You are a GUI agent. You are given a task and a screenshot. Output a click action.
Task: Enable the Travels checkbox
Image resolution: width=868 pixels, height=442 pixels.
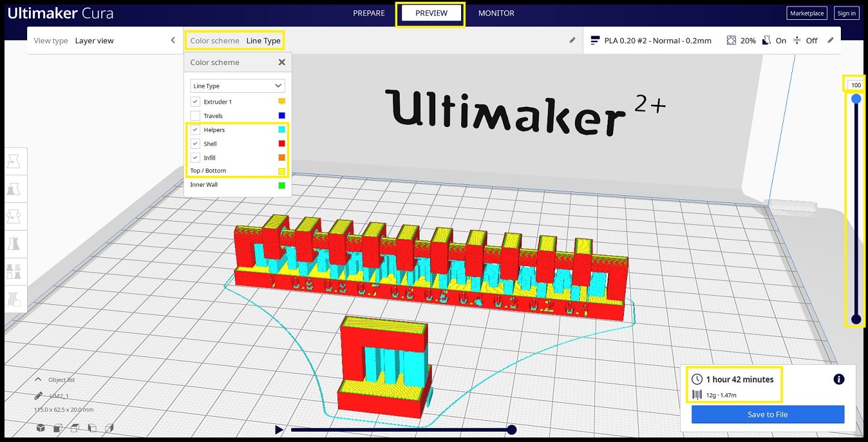(x=195, y=116)
